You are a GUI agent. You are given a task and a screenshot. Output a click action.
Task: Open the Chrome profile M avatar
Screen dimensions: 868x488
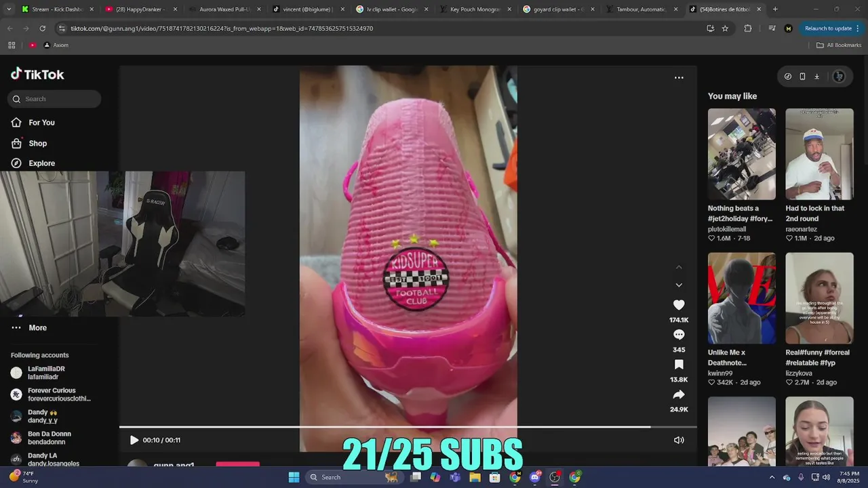click(788, 28)
